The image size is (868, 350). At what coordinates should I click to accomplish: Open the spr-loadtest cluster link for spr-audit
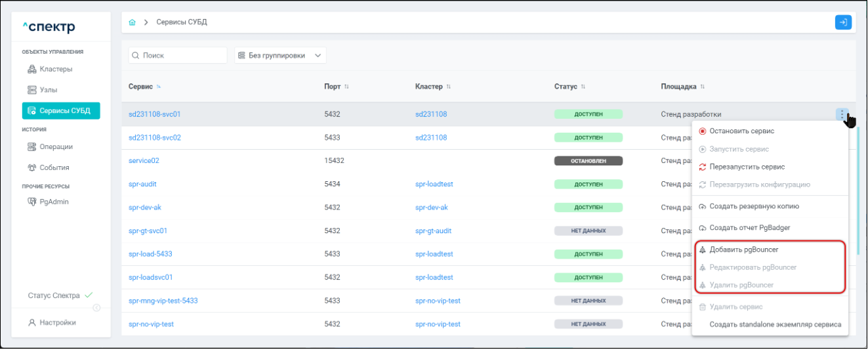tap(434, 185)
